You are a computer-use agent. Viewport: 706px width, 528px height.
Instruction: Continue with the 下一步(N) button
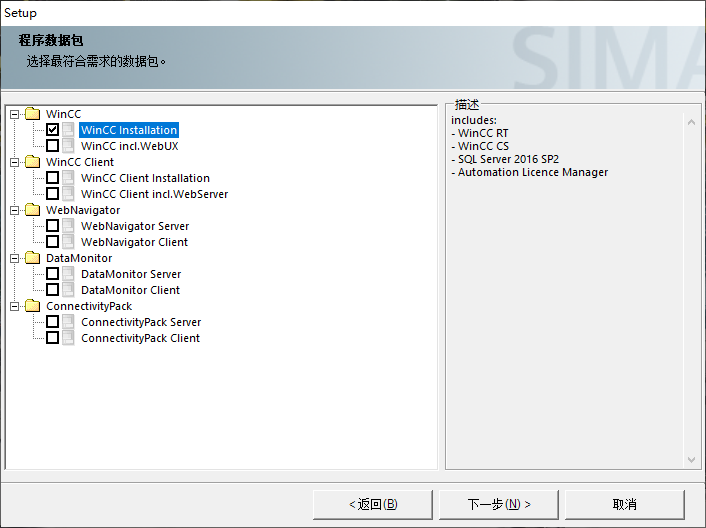pos(499,505)
